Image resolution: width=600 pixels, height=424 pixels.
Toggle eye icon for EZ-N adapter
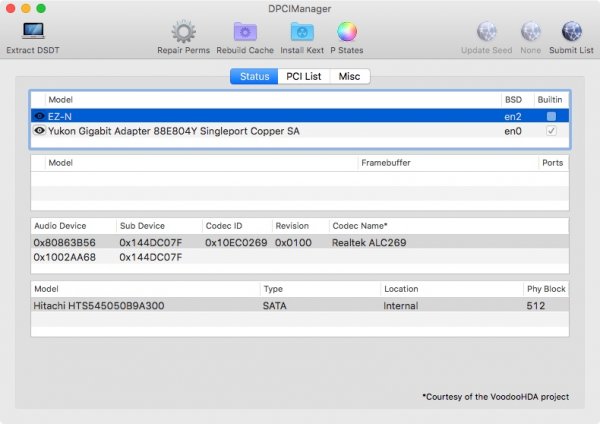(x=39, y=116)
